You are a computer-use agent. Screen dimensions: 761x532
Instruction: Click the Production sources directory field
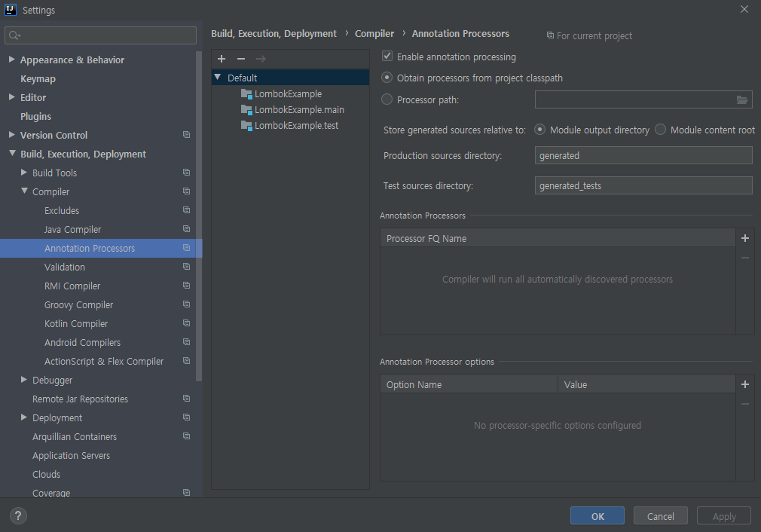(x=643, y=155)
